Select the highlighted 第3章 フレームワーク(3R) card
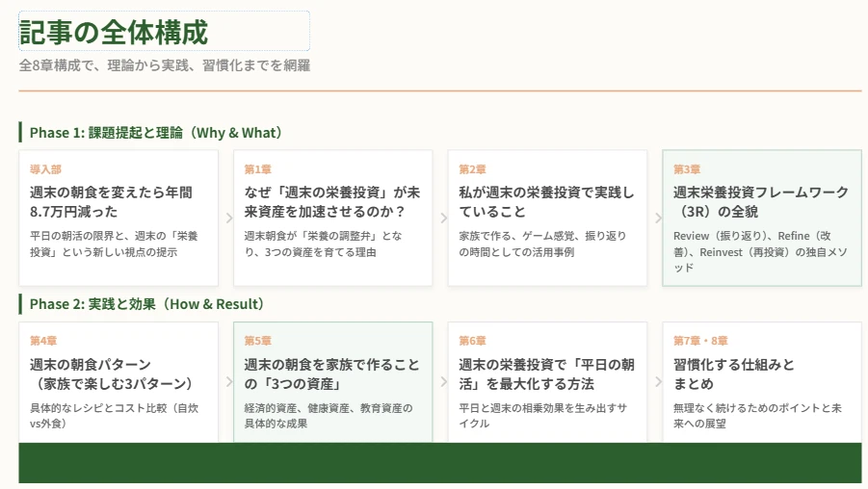Screen dimensions: 868x489 [x=761, y=218]
